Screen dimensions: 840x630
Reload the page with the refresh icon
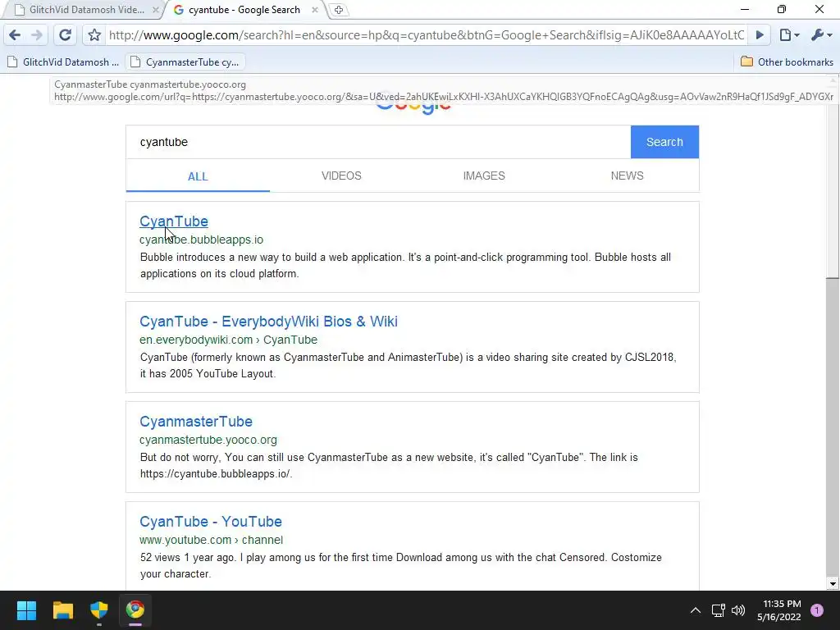pos(65,35)
